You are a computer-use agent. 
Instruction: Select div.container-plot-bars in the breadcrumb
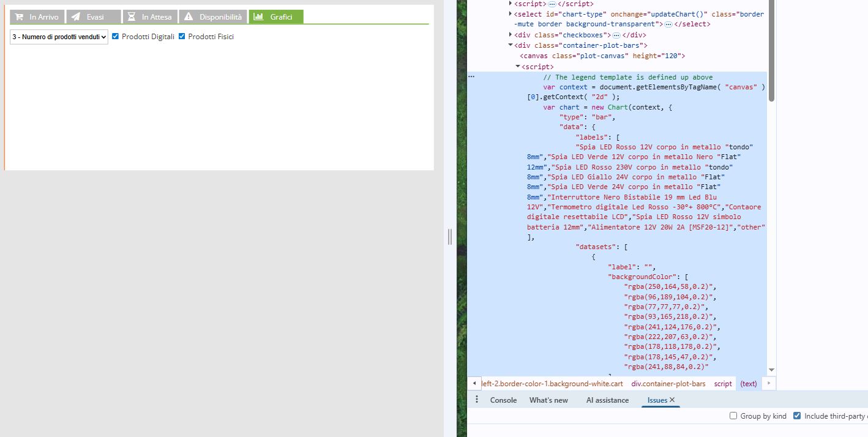coord(668,384)
